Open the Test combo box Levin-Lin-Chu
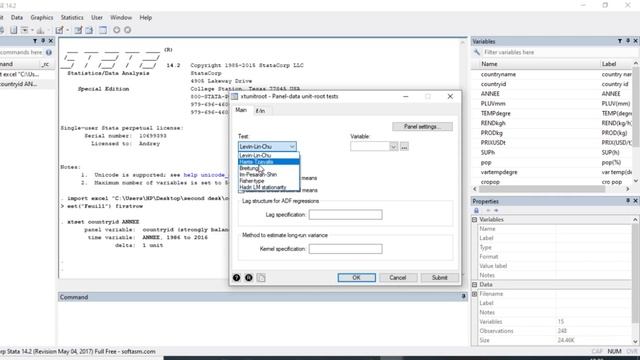 267,147
